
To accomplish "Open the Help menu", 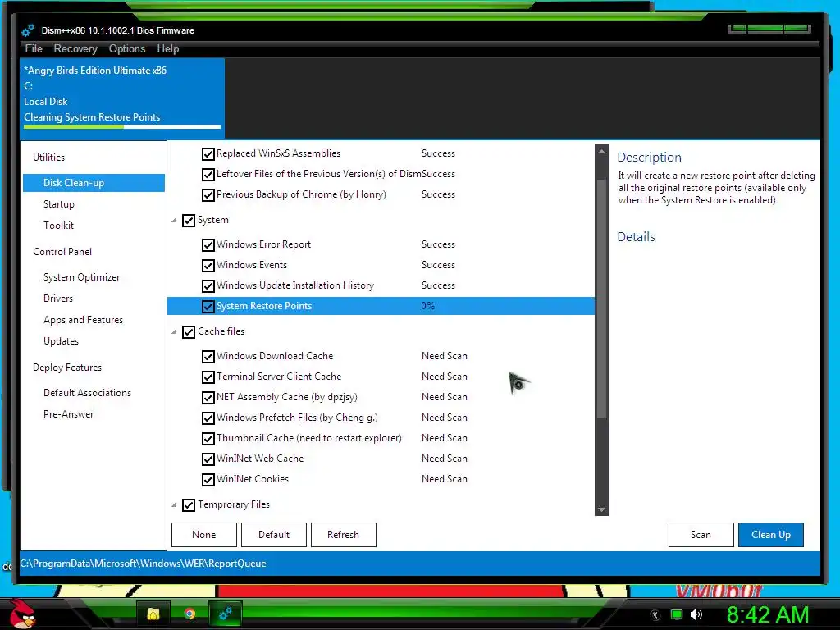I will [x=167, y=48].
